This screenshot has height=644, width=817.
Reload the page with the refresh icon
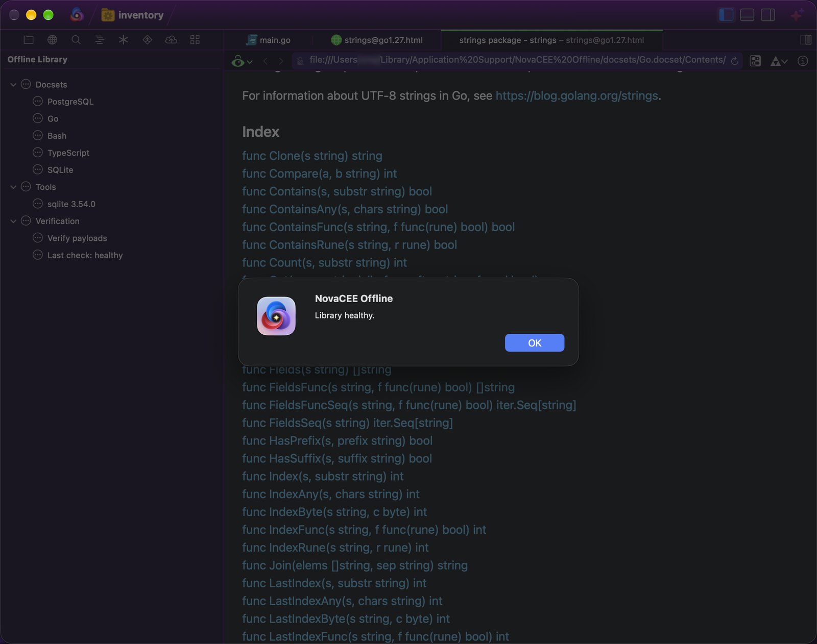(x=735, y=61)
